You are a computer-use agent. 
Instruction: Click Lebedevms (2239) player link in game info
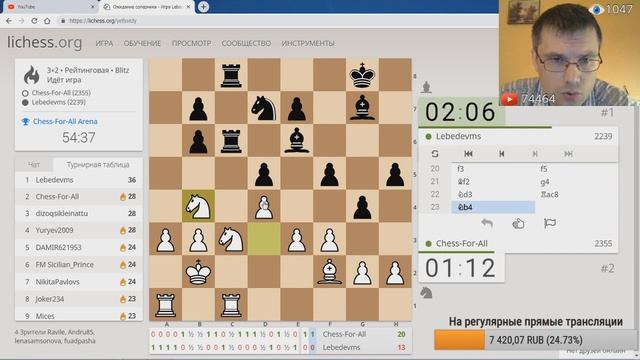click(x=58, y=102)
